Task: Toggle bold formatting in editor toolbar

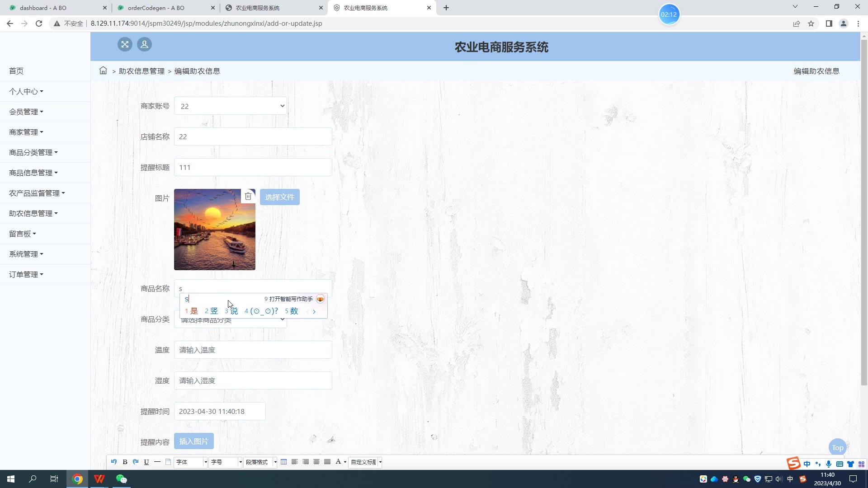Action: (125, 462)
